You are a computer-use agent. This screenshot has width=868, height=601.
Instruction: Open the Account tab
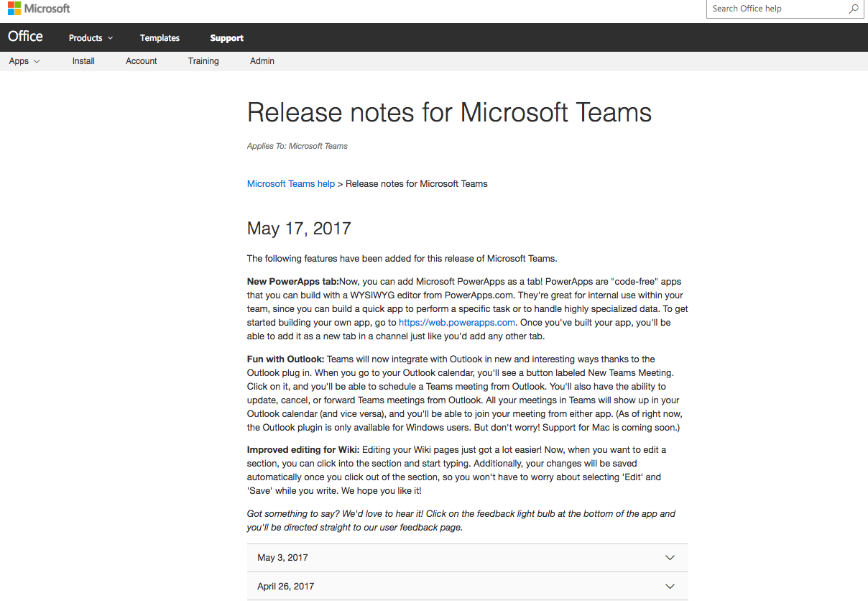pos(141,61)
